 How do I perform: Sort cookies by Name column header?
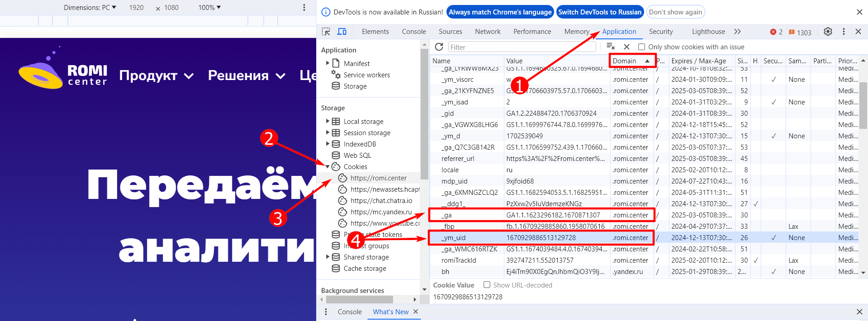[467, 61]
